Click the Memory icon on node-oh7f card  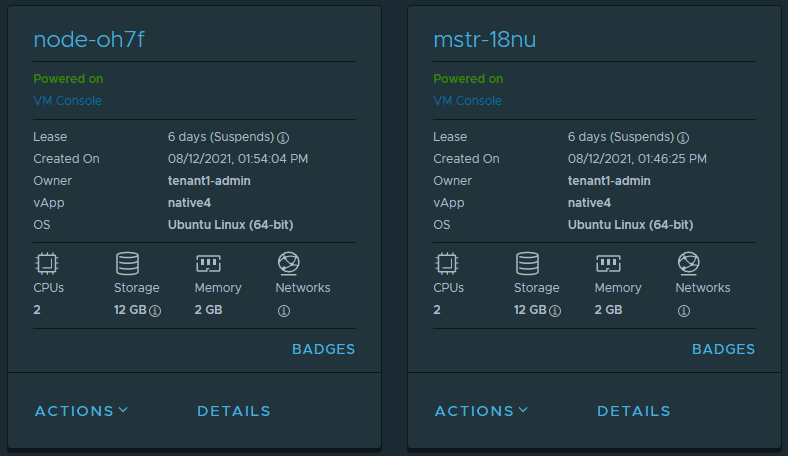208,263
